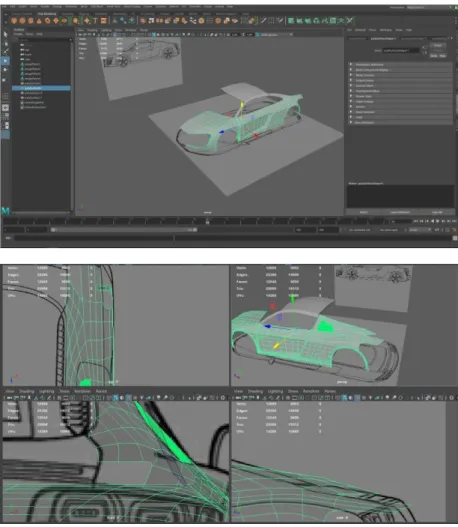Expand the Smooth Mesh section
This screenshot has height=527, width=458.
[x=400, y=86]
